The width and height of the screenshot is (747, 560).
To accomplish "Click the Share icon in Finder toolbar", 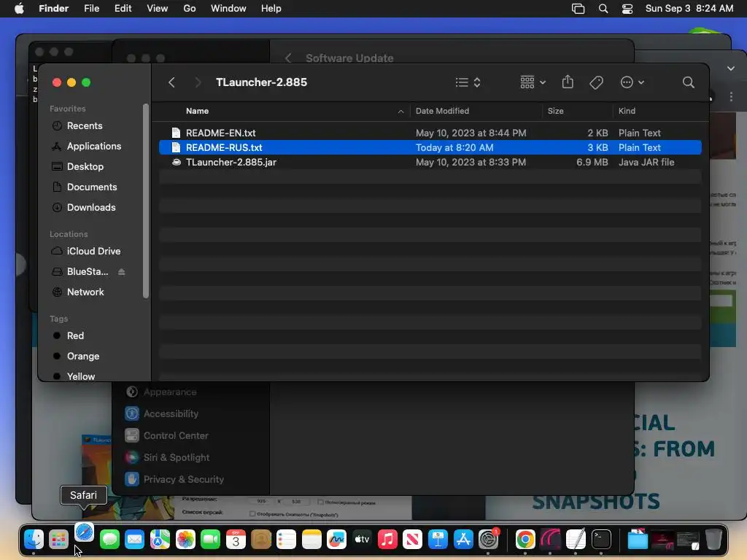I will tap(568, 82).
